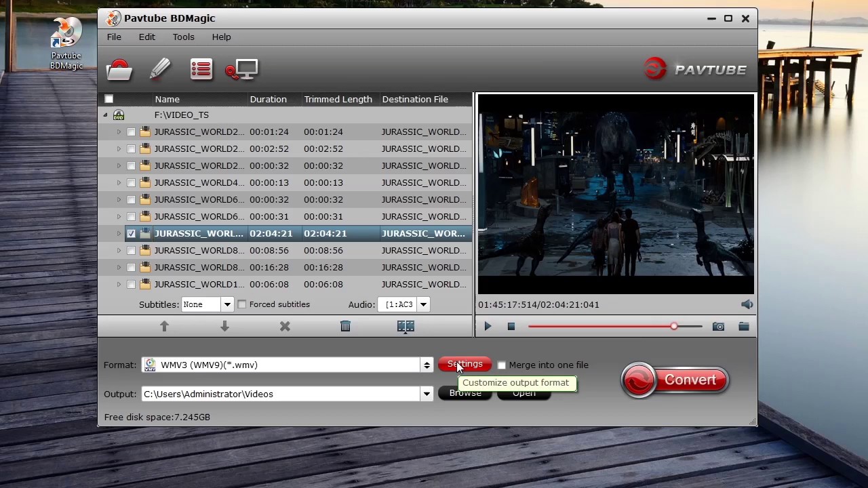Viewport: 868px width, 488px height.
Task: Enable Merge into one file checkbox
Action: tap(502, 365)
